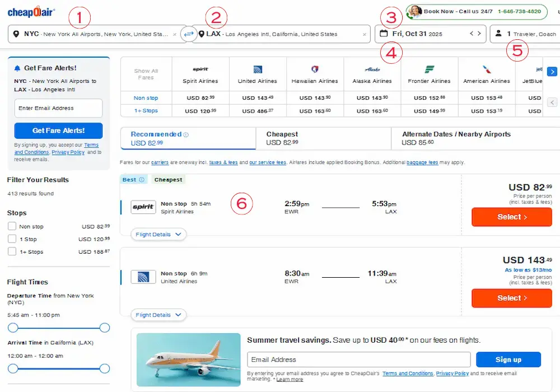
Task: Go to next departure date
Action: 479,34
